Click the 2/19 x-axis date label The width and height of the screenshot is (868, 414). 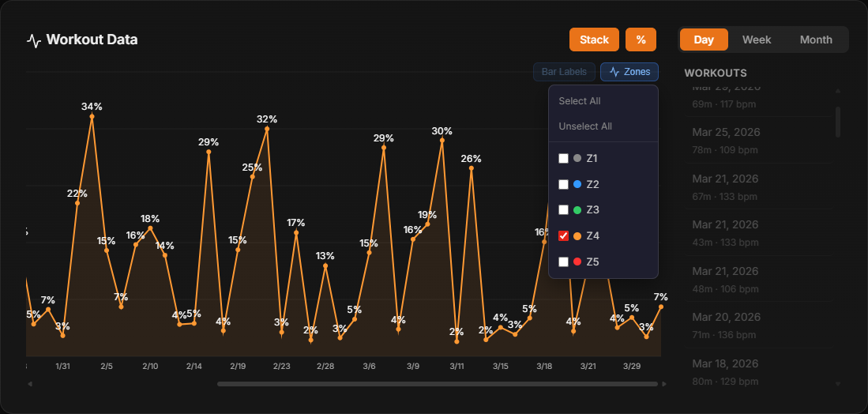click(238, 367)
